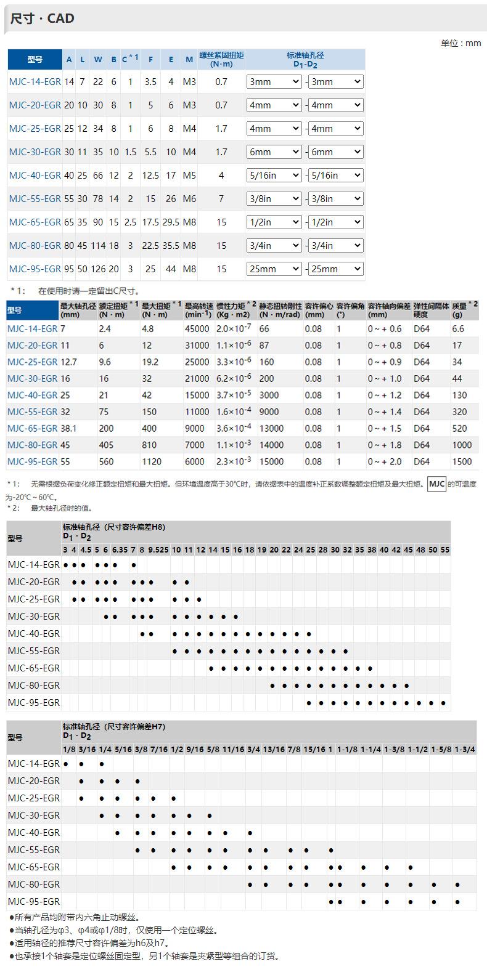
Task: Click MJC-55-EGR link in performance table
Action: 33,411
